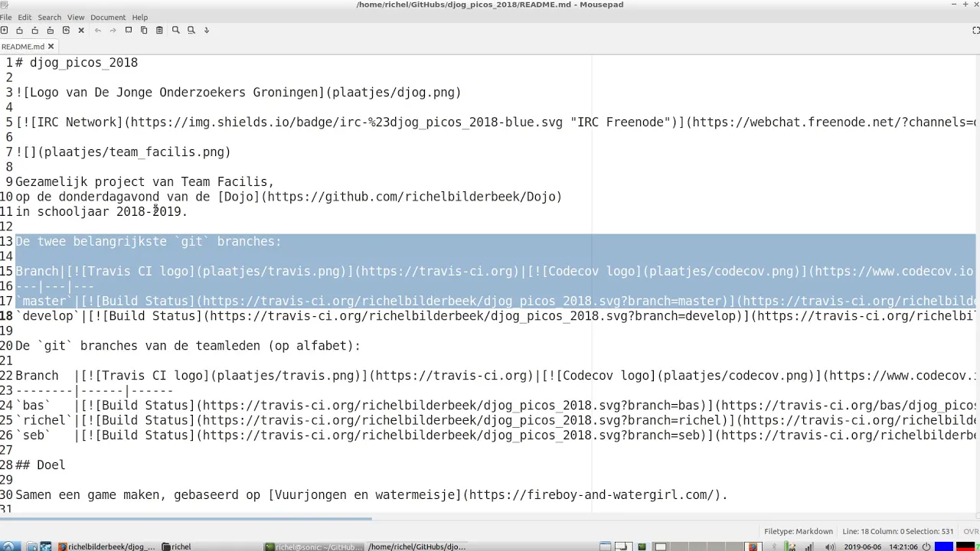
Task: Click the Save As toolbar icon
Action: coord(50,30)
